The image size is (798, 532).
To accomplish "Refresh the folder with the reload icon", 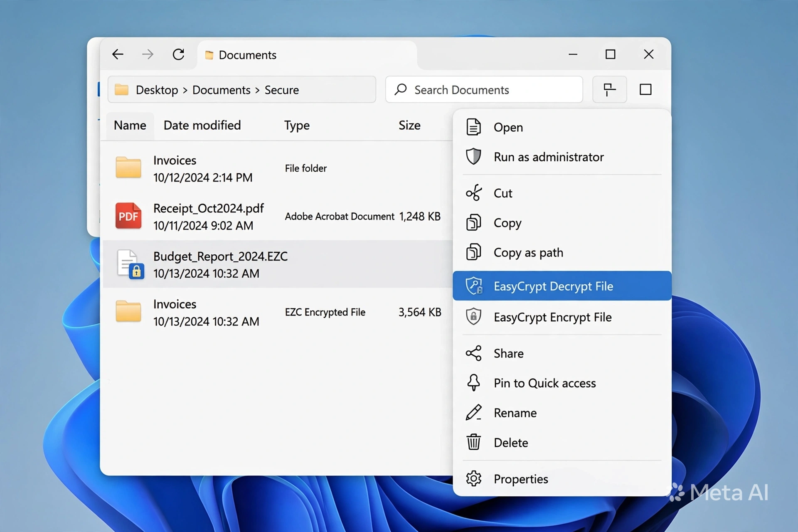I will (x=179, y=54).
